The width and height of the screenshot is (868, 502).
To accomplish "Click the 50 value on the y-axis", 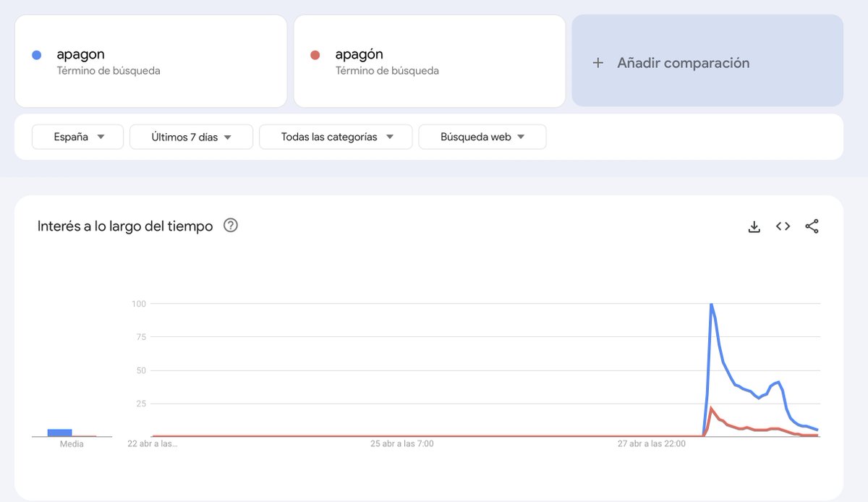I will 141,370.
